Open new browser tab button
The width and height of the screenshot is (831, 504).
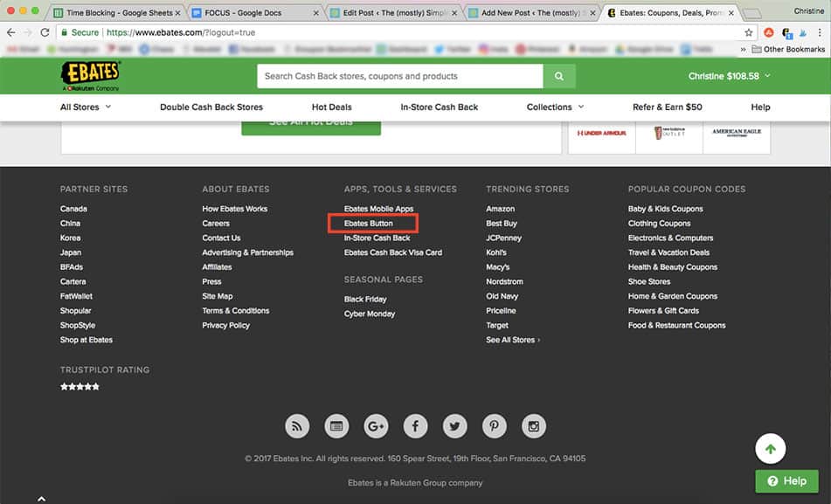752,14
